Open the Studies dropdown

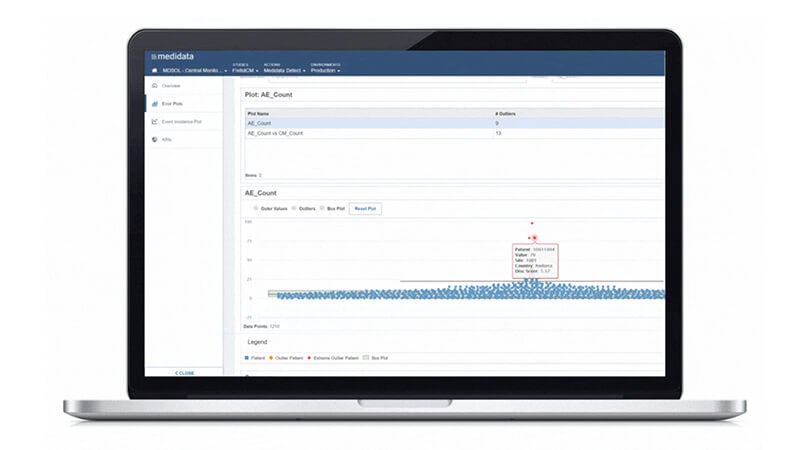[245, 68]
